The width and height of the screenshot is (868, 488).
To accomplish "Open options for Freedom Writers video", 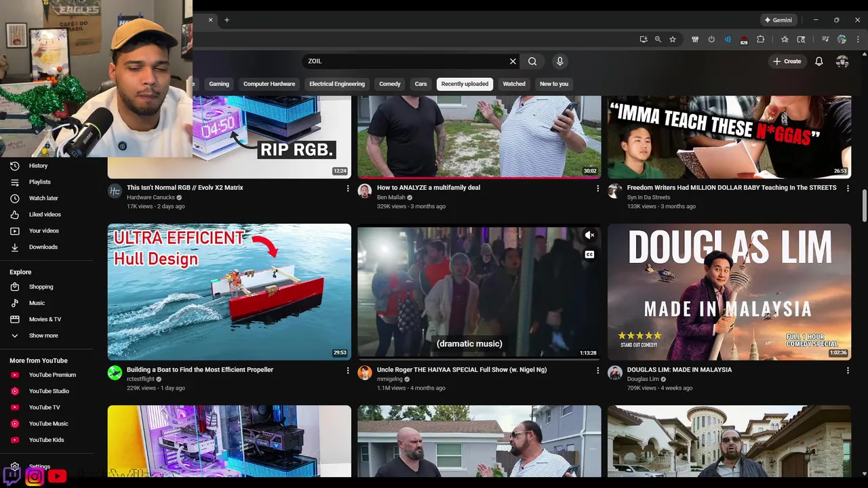I will point(848,188).
